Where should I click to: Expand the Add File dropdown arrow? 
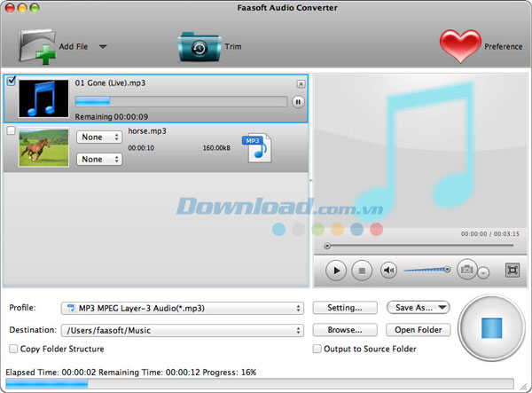point(103,46)
